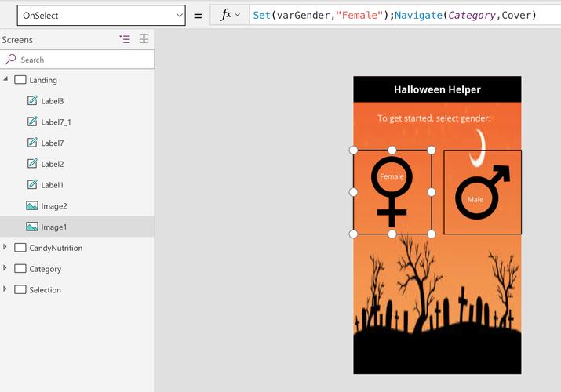Screen dimensions: 561x392
Task: Expand the CandyNutrition screen node
Action: pos(6,248)
